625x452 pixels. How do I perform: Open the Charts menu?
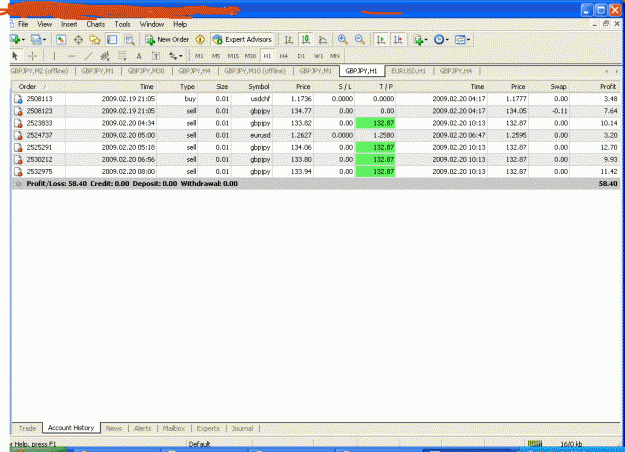(x=96, y=24)
